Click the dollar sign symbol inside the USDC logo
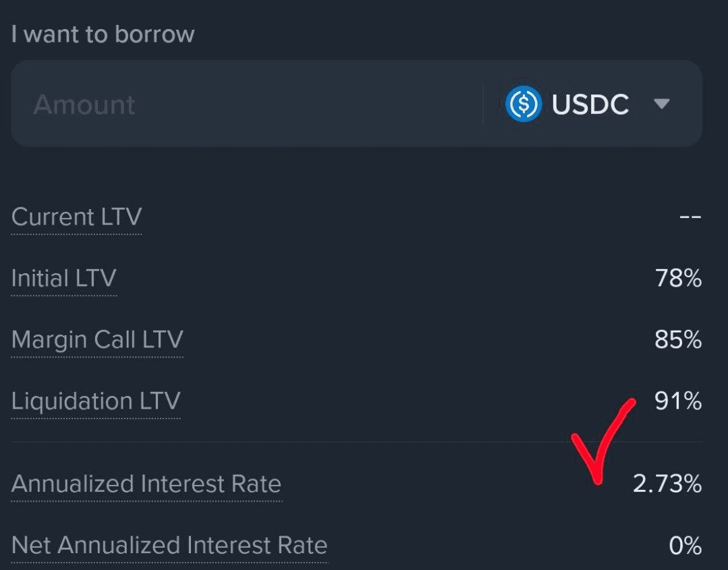 tap(523, 104)
